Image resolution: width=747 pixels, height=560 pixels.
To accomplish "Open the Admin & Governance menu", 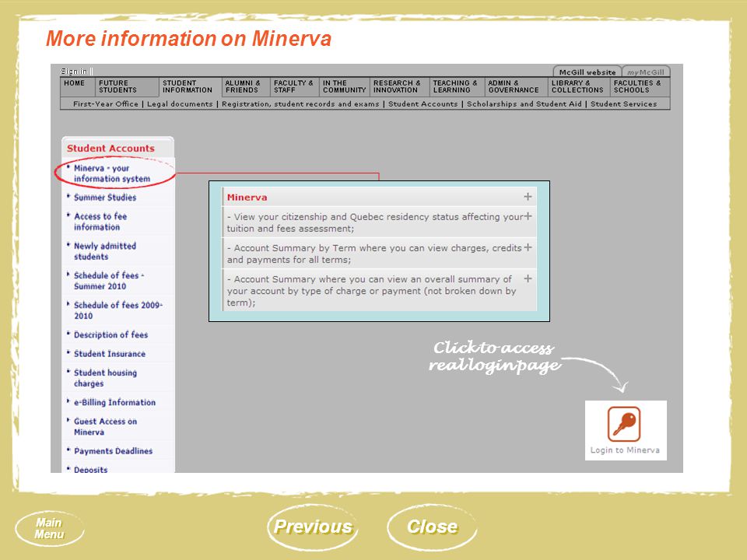I will [513, 86].
